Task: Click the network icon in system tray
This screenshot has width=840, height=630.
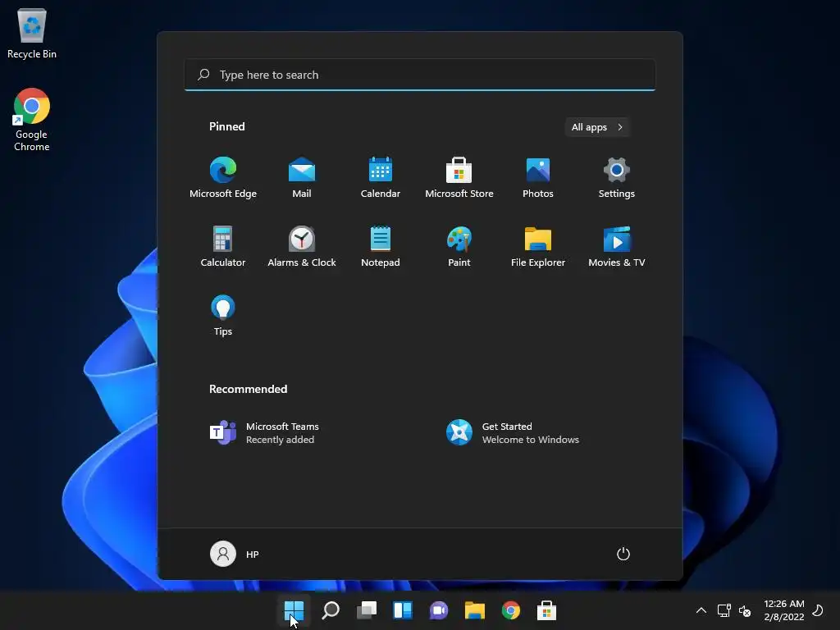Action: click(x=724, y=610)
